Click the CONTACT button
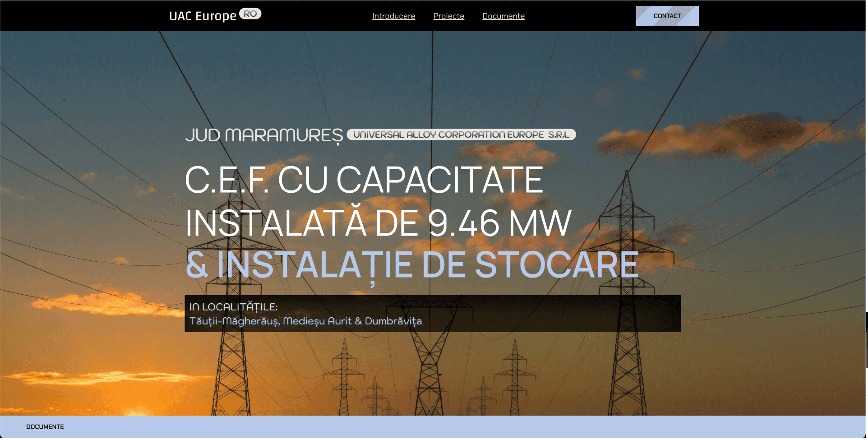Screen dimensions: 868x440 [667, 16]
